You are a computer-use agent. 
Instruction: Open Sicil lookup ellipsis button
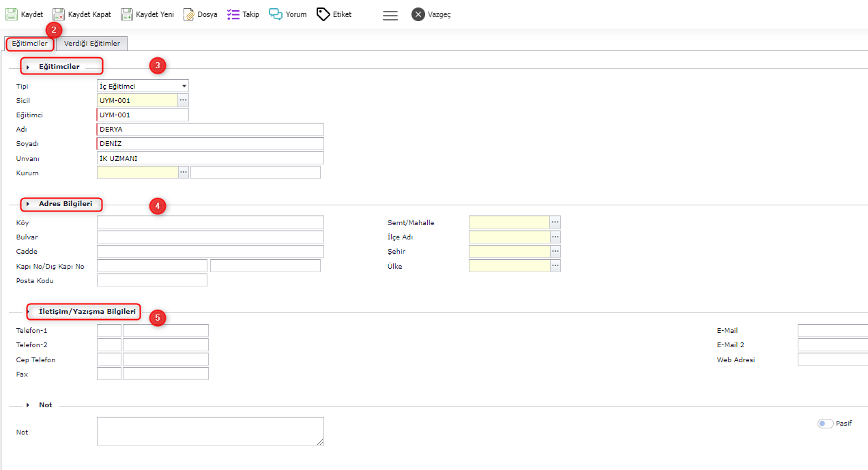tap(183, 100)
